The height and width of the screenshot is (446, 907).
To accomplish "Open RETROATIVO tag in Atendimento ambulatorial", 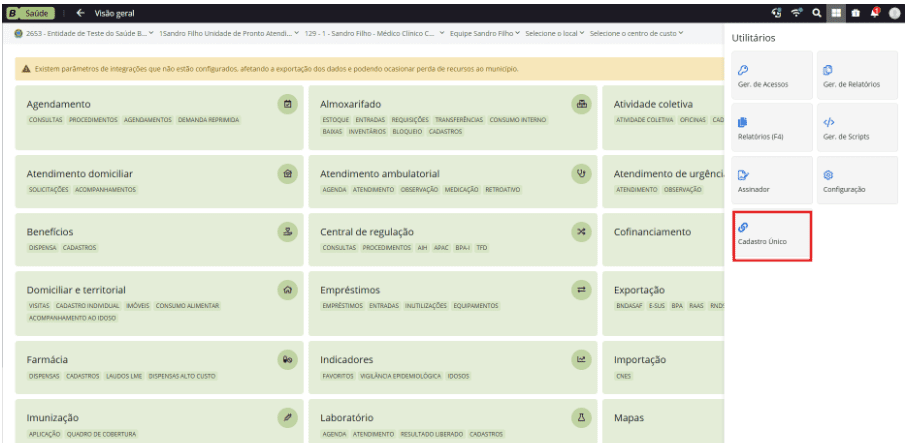I will point(503,189).
